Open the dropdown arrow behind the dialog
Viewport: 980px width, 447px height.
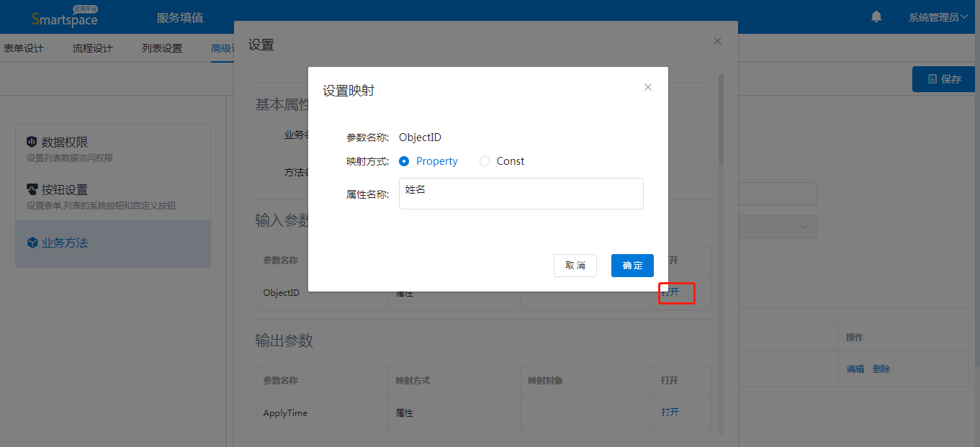pyautogui.click(x=804, y=227)
